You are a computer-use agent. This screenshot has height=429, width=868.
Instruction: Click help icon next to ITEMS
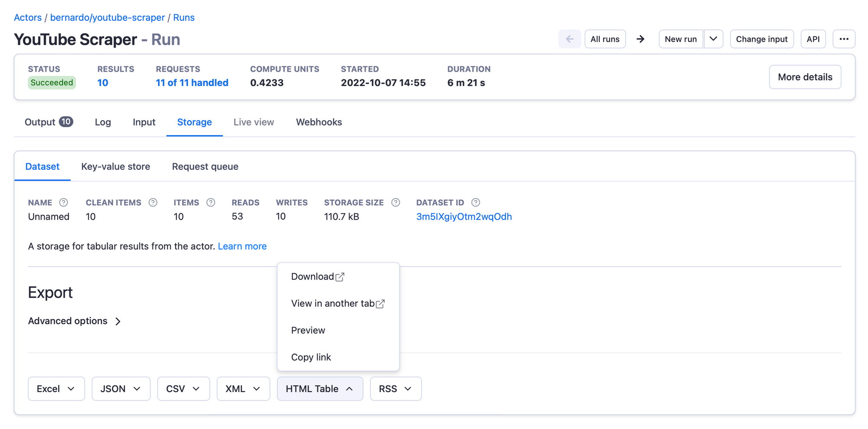coord(210,202)
